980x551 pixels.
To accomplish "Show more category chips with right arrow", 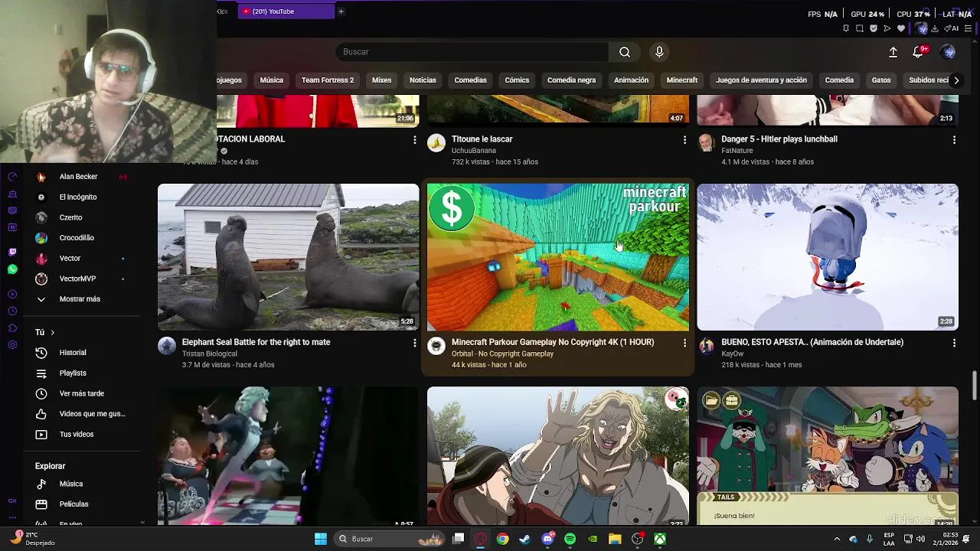I will [x=955, y=80].
